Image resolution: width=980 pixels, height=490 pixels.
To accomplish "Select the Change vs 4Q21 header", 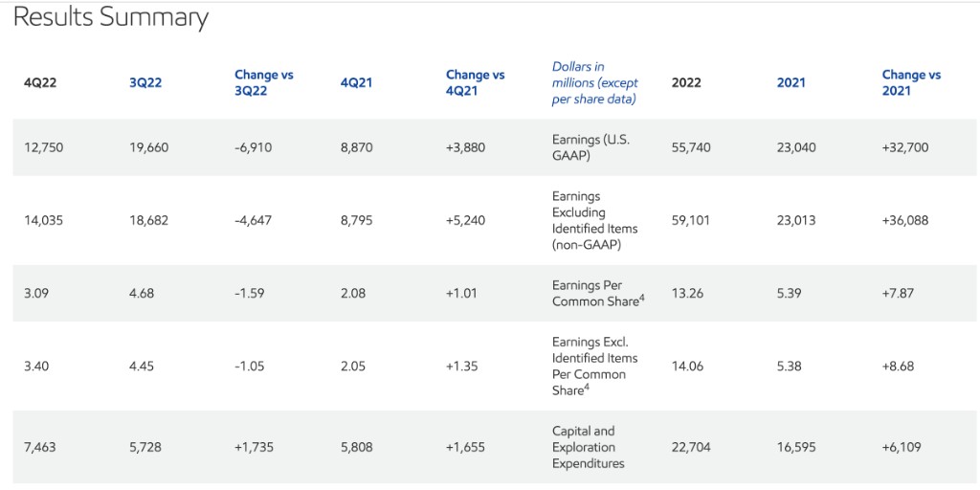I will point(475,82).
